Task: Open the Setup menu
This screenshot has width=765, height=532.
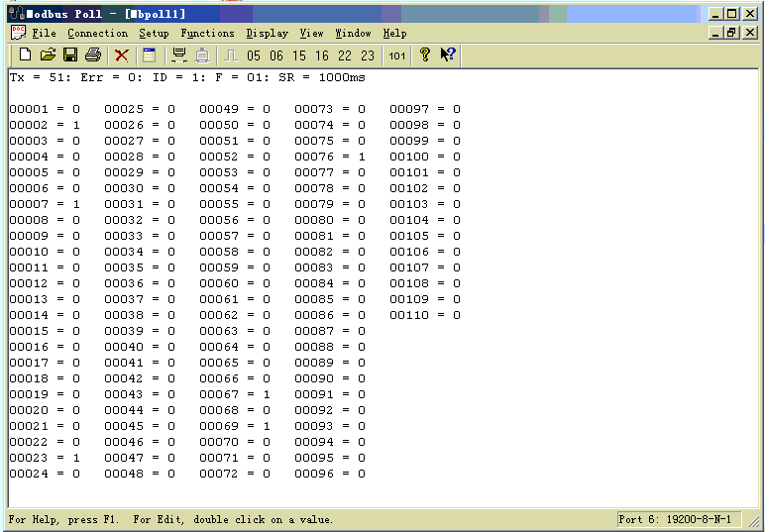Action: point(154,34)
